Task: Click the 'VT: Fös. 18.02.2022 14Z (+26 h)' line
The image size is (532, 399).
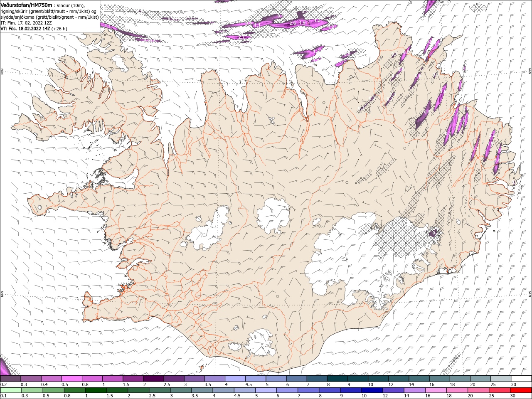Action: pos(34,29)
